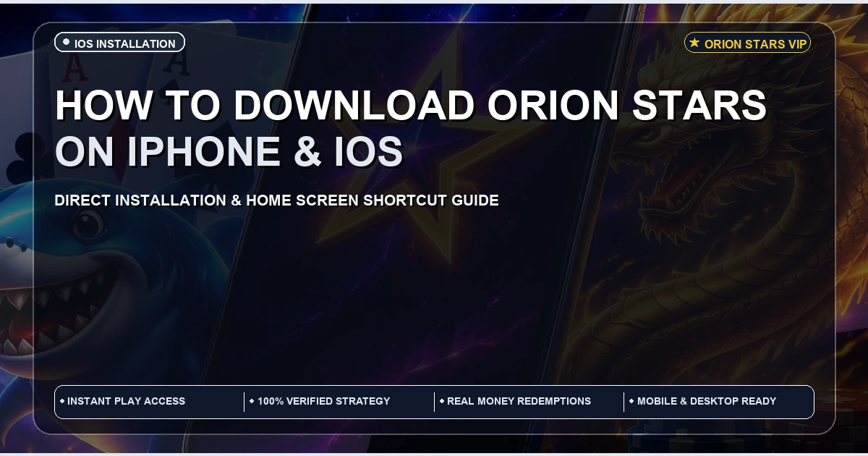Click "INSTANT PLAY ACCESS" feature label

(x=126, y=401)
